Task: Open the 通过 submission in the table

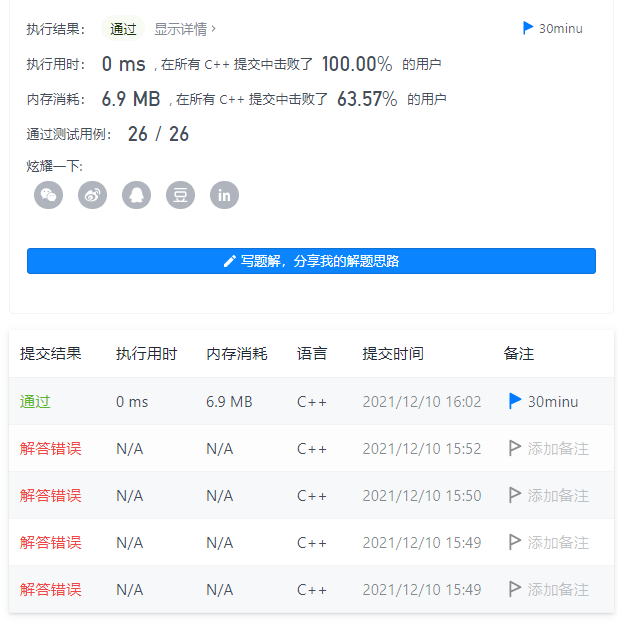Action: point(35,401)
